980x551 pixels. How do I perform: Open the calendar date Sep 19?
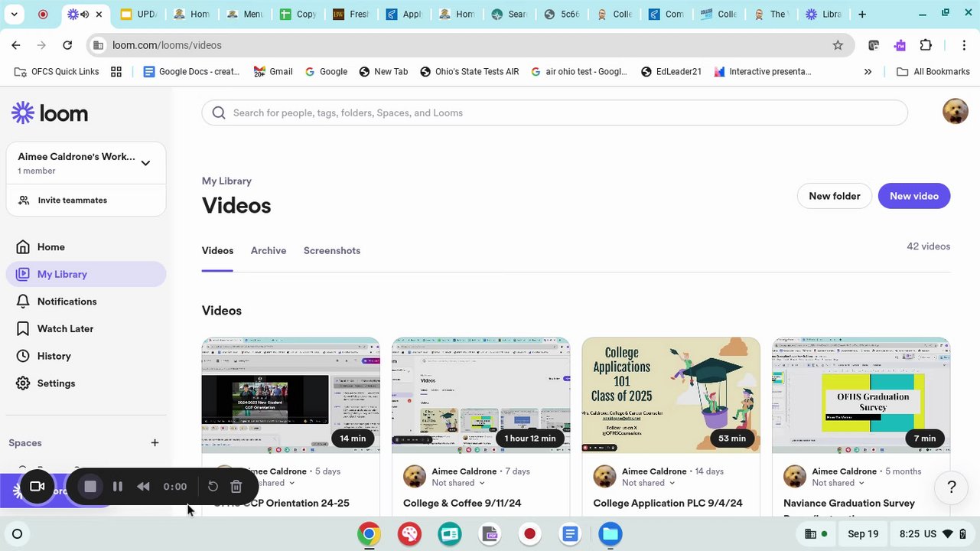coord(863,534)
